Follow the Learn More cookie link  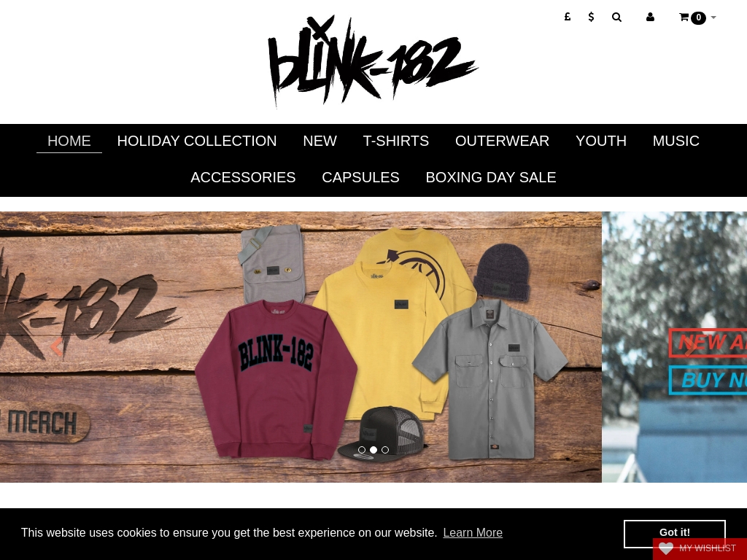coord(473,532)
